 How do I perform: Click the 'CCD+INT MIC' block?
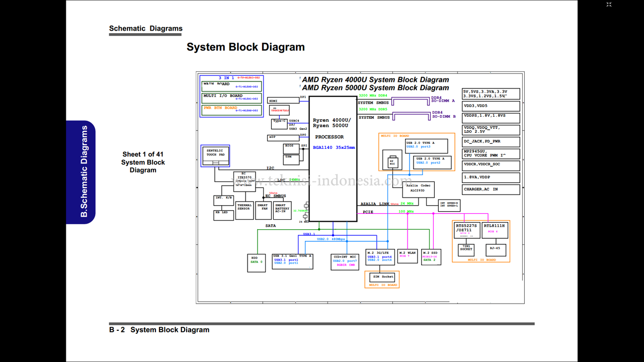pos(345,262)
